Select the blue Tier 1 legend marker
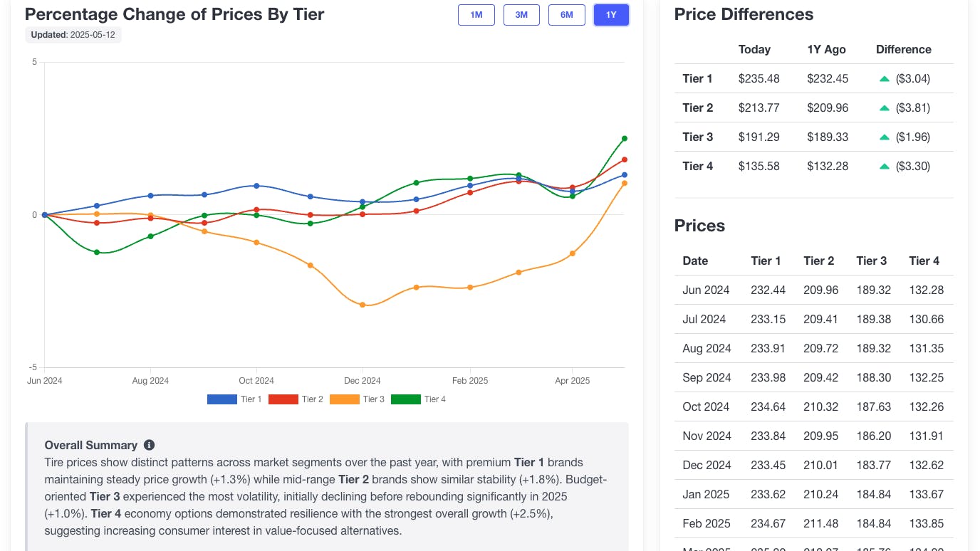980x551 pixels. click(222, 399)
